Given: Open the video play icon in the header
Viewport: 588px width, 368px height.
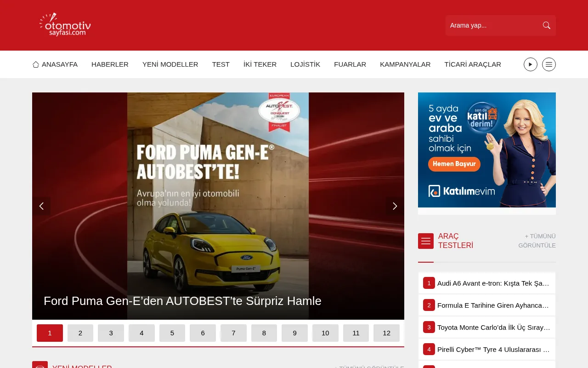Looking at the screenshot, I should 530,64.
